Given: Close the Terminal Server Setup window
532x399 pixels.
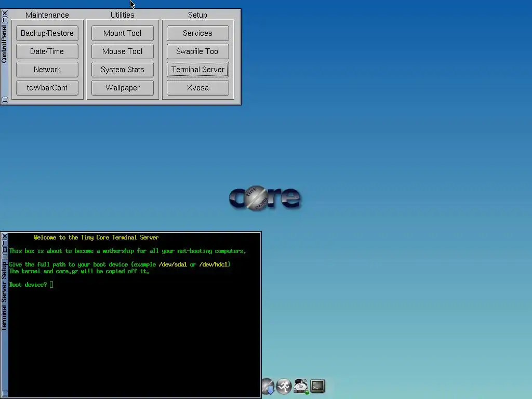Looking at the screenshot, I should pos(4,236).
